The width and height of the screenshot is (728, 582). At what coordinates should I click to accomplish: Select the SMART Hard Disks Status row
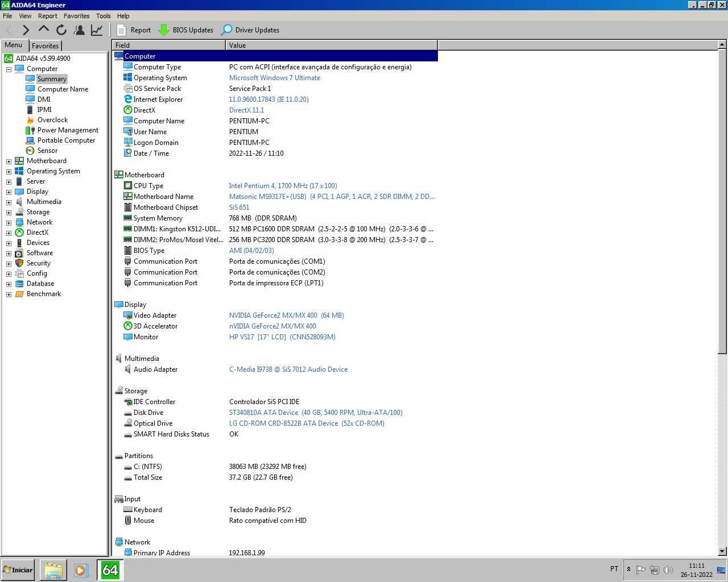pos(275,434)
